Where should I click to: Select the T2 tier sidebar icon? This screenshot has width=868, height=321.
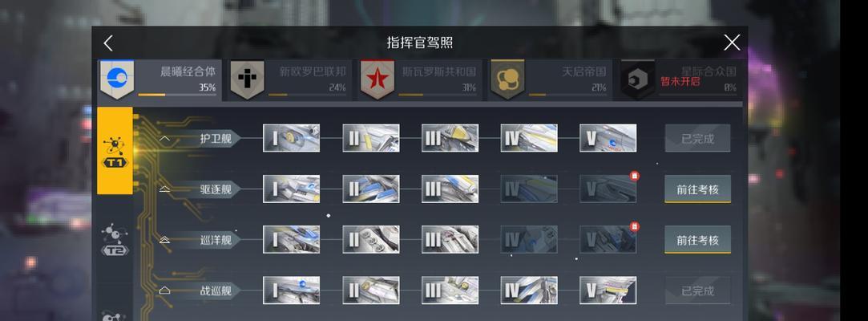point(115,240)
